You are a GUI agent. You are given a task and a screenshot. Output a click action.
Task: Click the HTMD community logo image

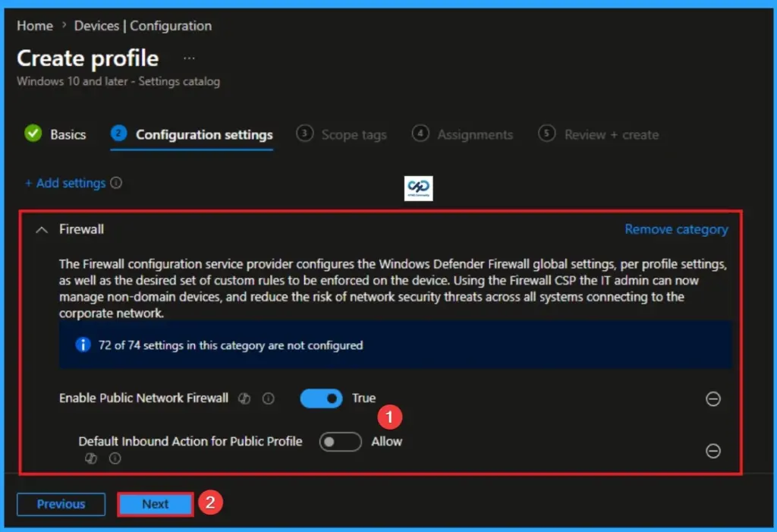coord(420,188)
